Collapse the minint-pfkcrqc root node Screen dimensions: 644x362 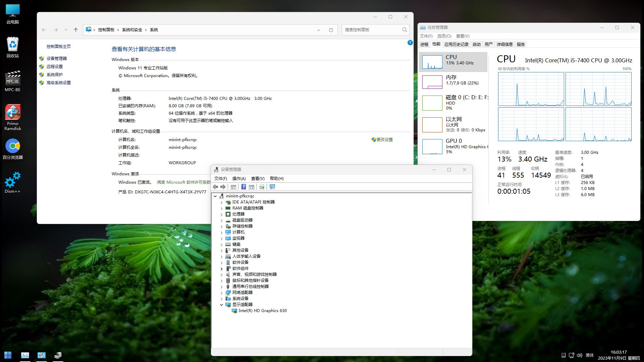215,196
